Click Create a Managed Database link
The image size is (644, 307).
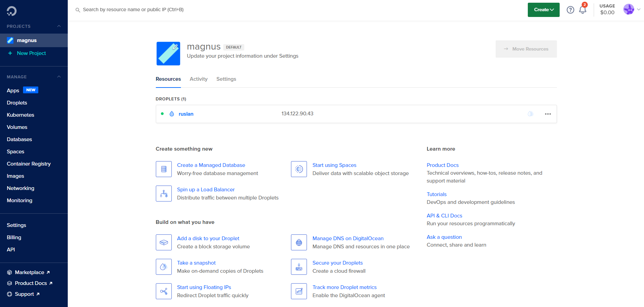(x=211, y=165)
